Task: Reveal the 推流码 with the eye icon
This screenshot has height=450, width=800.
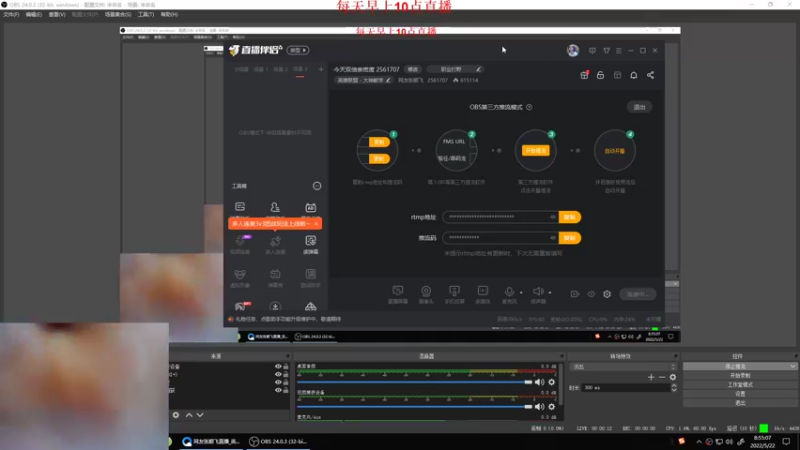Action: click(x=553, y=238)
